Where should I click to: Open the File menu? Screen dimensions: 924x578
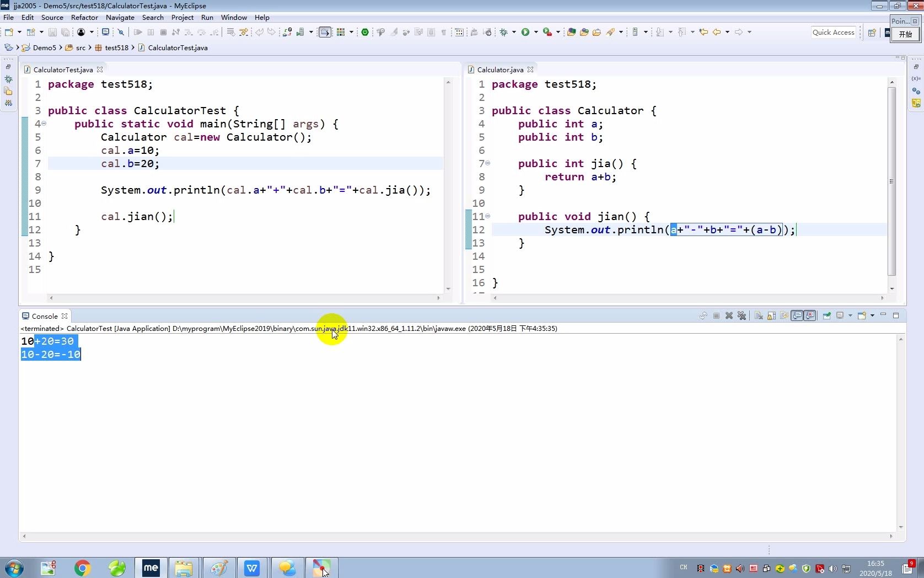tap(8, 17)
